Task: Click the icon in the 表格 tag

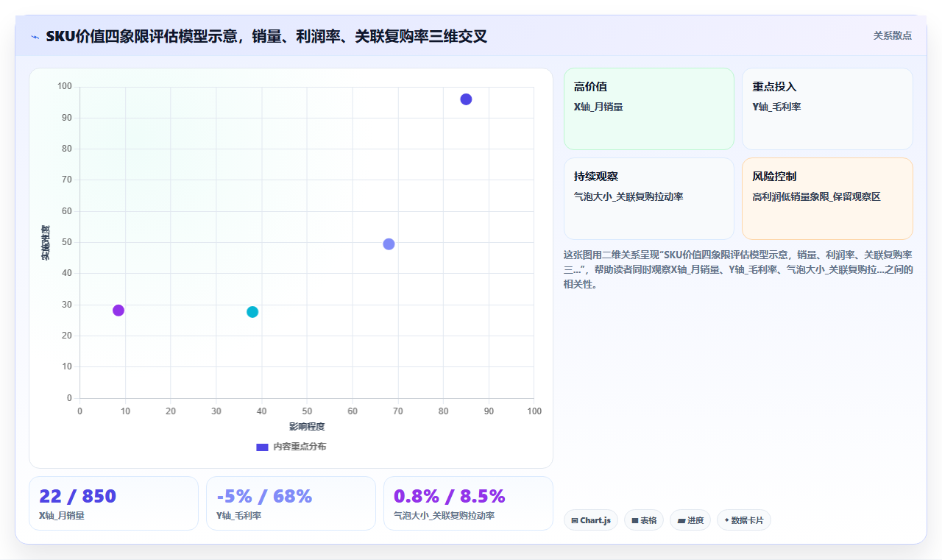Action: (635, 520)
